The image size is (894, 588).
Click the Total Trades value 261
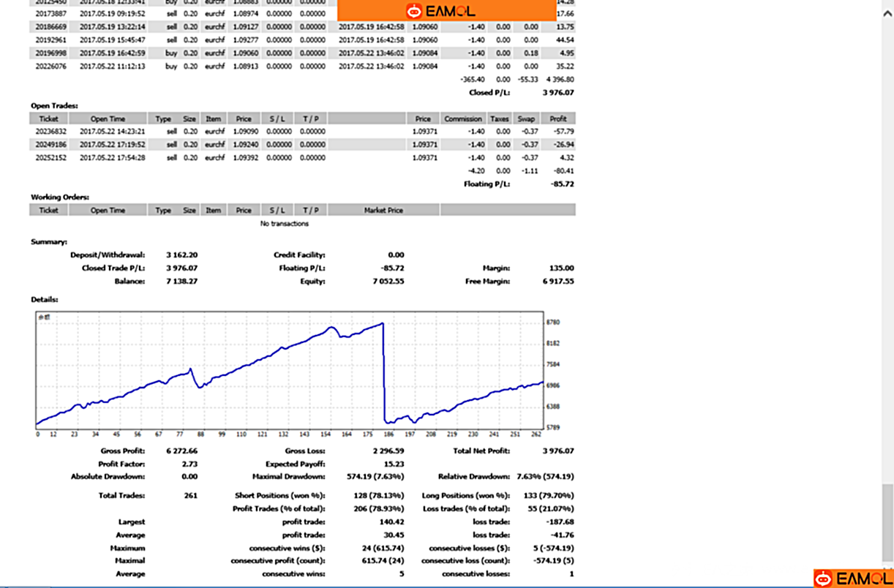click(191, 495)
